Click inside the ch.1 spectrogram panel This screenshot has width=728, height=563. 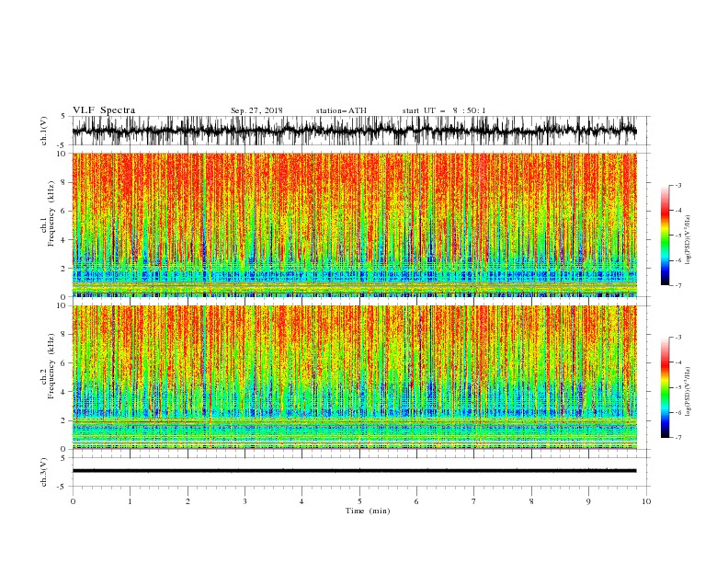[x=354, y=224]
